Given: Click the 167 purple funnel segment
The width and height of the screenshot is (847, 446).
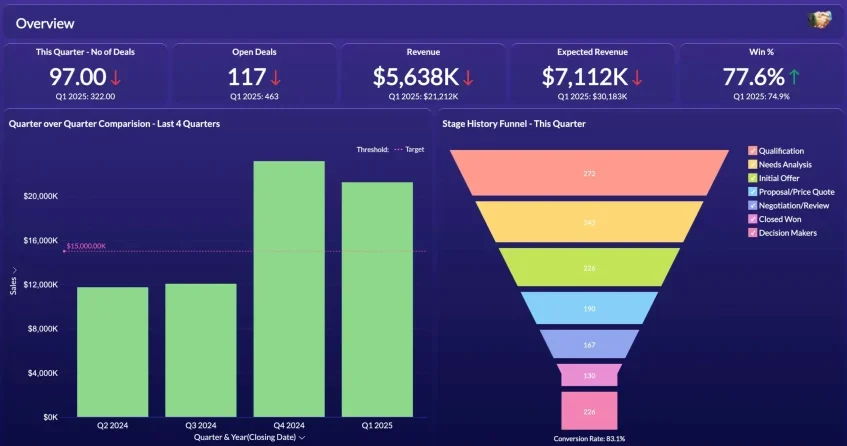Looking at the screenshot, I should [589, 344].
